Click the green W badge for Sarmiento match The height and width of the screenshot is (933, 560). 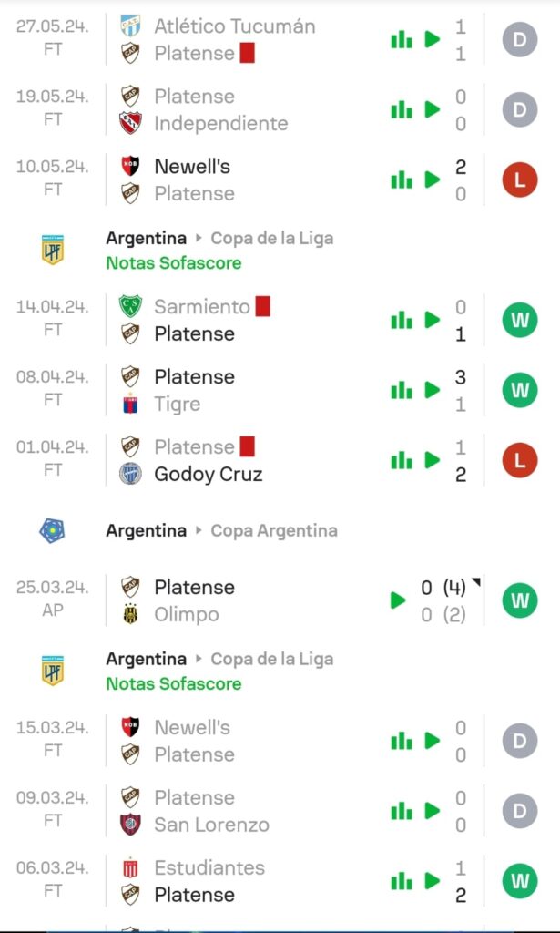(x=520, y=321)
